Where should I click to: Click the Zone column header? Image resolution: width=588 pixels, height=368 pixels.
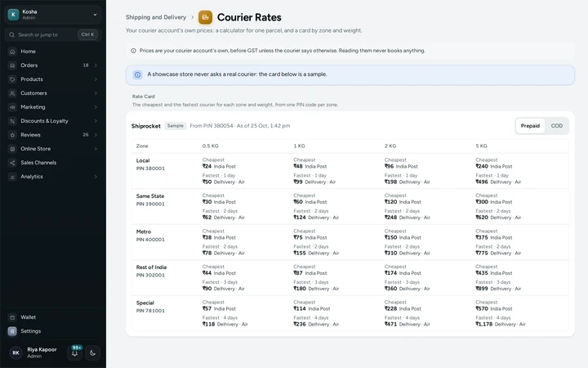142,146
